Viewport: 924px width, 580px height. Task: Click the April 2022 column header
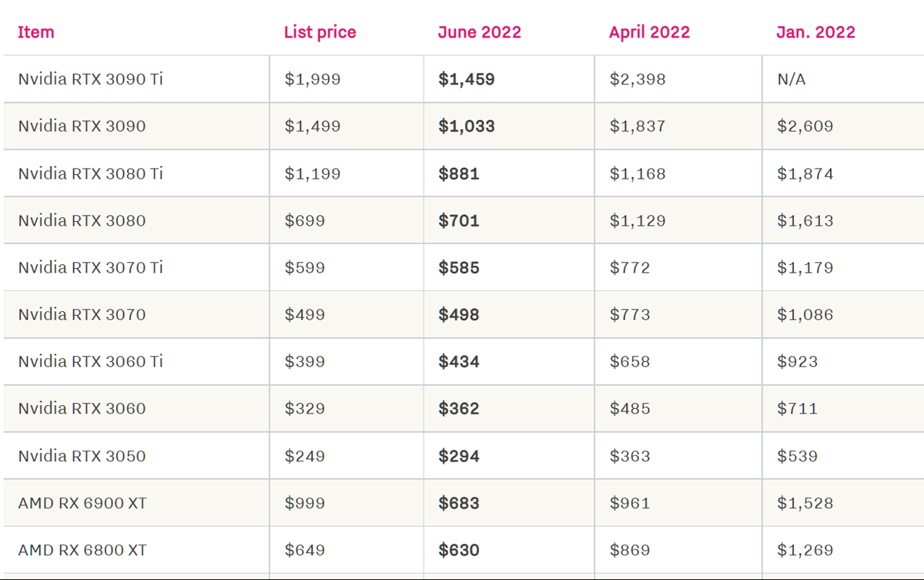click(x=649, y=32)
